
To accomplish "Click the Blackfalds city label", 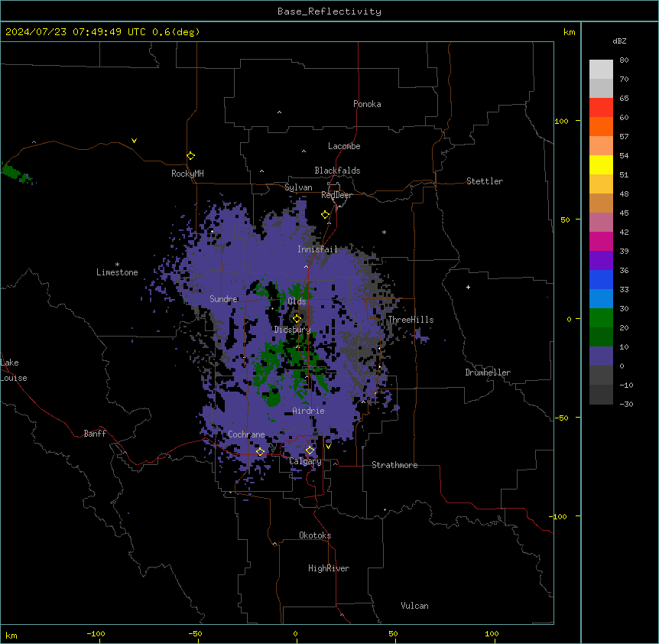I will 337,171.
